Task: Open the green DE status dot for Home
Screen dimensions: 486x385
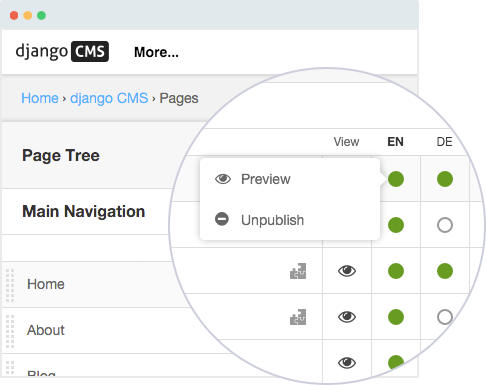Action: [445, 271]
